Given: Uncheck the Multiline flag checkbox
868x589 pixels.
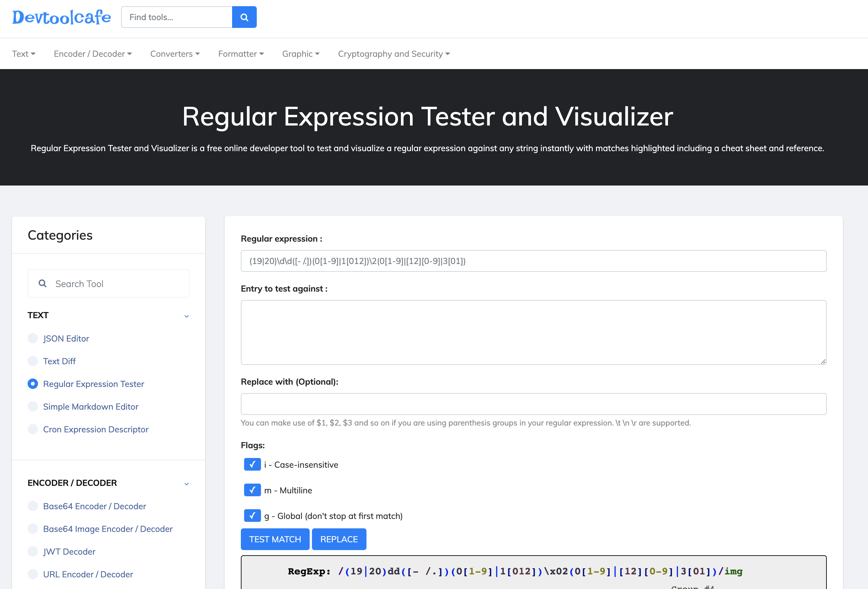Looking at the screenshot, I should tap(253, 490).
